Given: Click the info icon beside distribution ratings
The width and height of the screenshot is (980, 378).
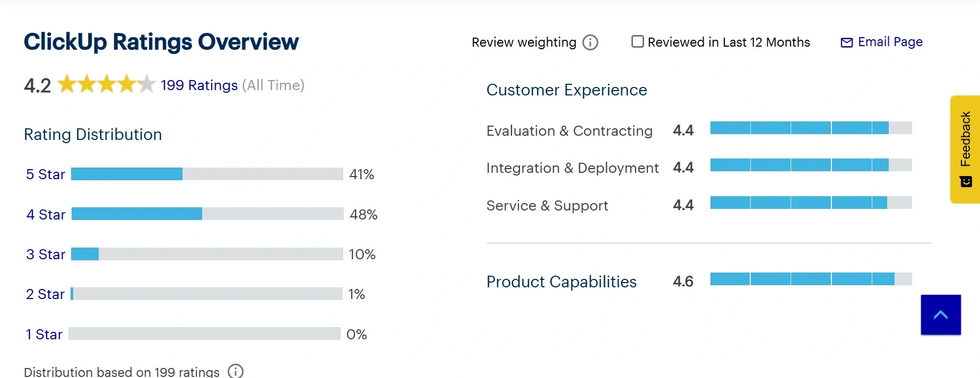Looking at the screenshot, I should click(235, 371).
